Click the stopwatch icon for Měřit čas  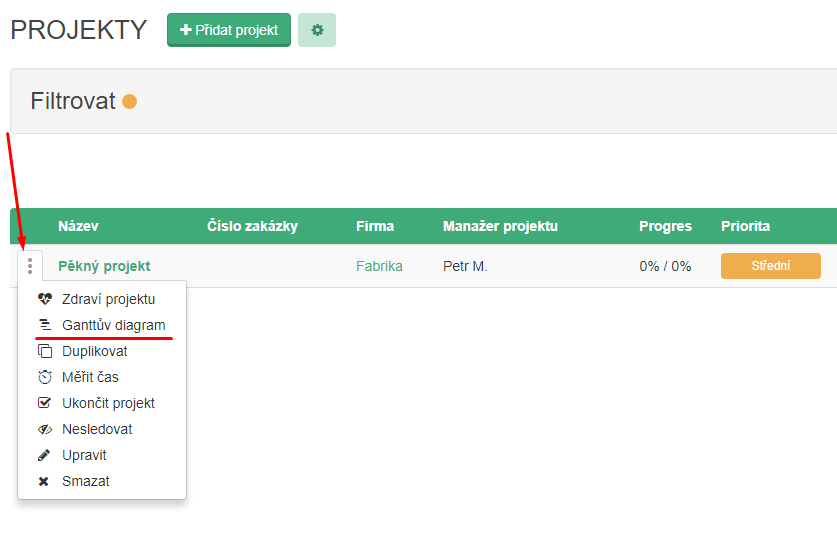pyautogui.click(x=44, y=377)
